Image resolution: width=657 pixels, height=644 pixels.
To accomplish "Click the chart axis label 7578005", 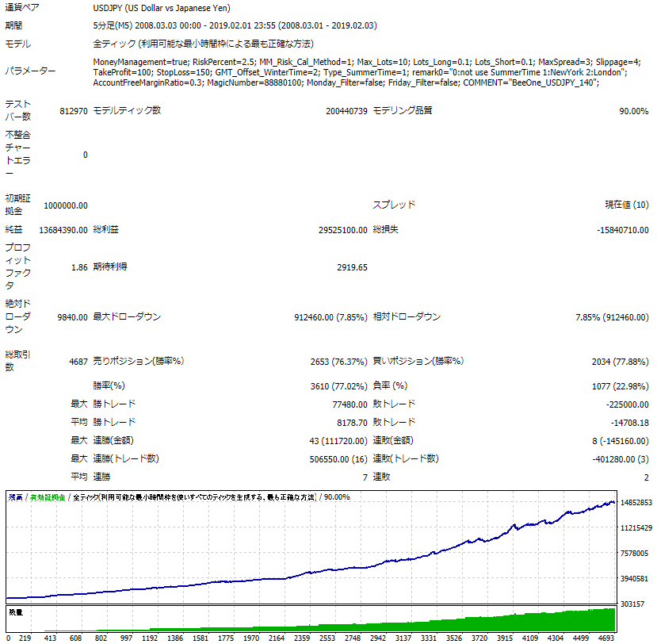I will (x=634, y=554).
